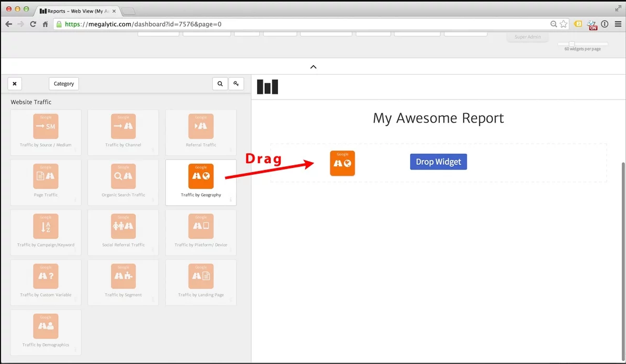Choose the Traffic by Landing Page widget

pyautogui.click(x=201, y=283)
